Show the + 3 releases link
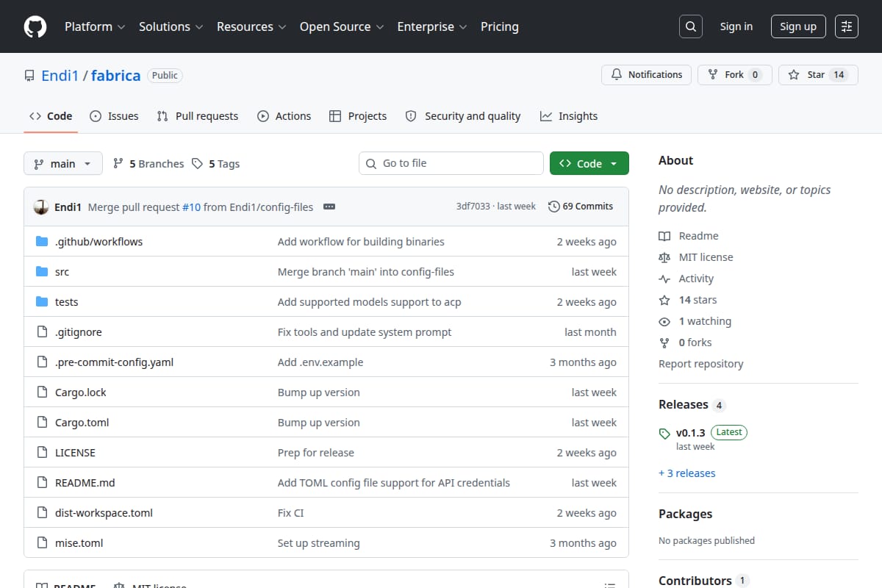The height and width of the screenshot is (588, 882). point(687,473)
